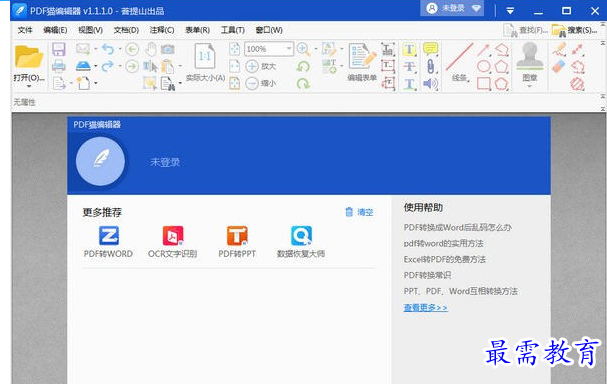This screenshot has width=607, height=384.
Task: Click the email document icon
Action: 83,49
